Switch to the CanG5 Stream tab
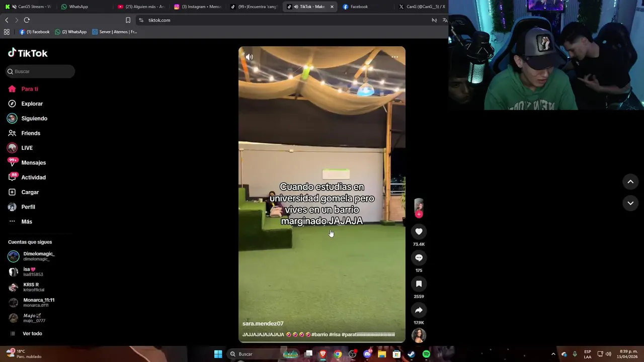This screenshot has height=362, width=644. (28, 7)
